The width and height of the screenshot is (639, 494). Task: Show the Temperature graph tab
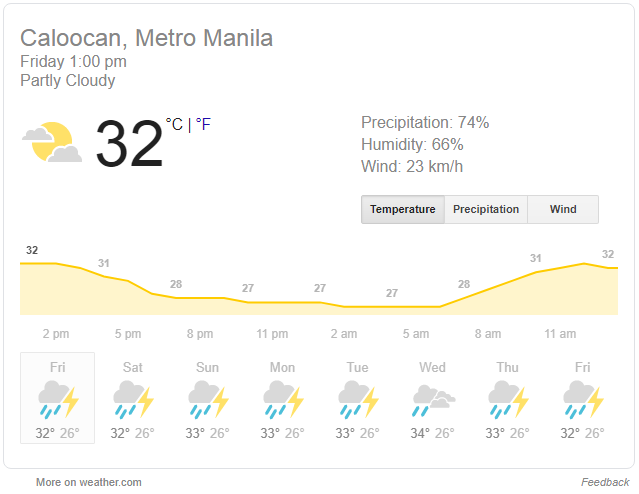pyautogui.click(x=403, y=209)
